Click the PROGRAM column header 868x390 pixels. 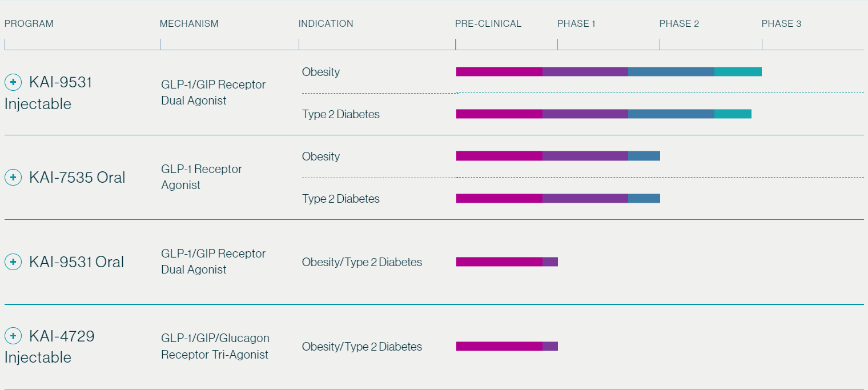click(29, 24)
